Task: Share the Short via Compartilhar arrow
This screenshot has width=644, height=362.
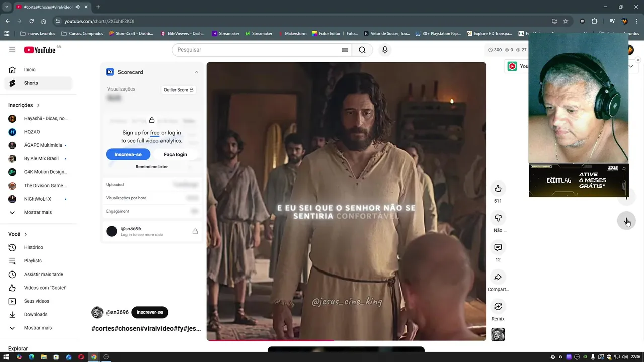Action: point(498,277)
